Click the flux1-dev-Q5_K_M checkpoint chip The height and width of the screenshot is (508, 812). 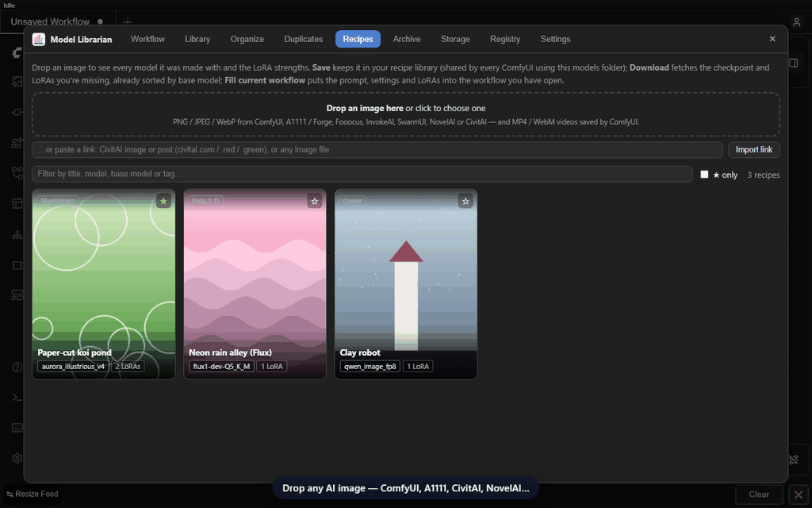221,367
